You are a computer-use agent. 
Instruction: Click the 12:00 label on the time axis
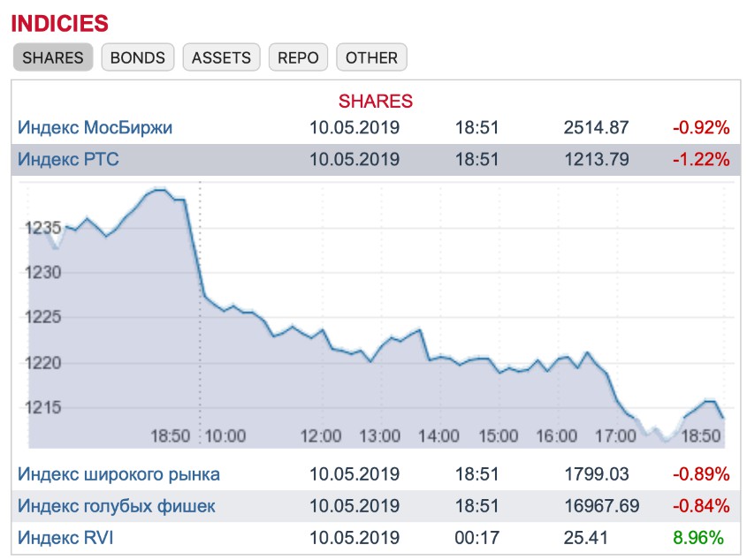tap(321, 435)
